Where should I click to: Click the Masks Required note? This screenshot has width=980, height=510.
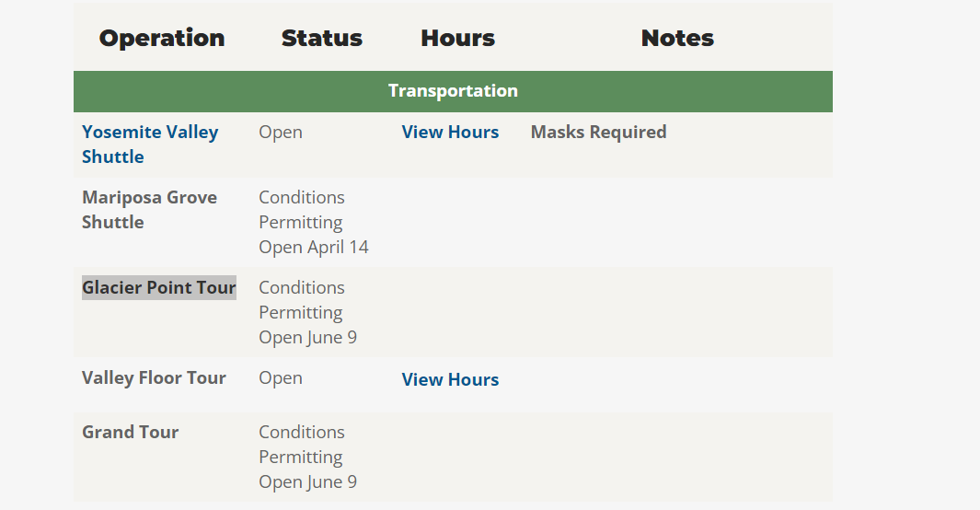pyautogui.click(x=598, y=133)
